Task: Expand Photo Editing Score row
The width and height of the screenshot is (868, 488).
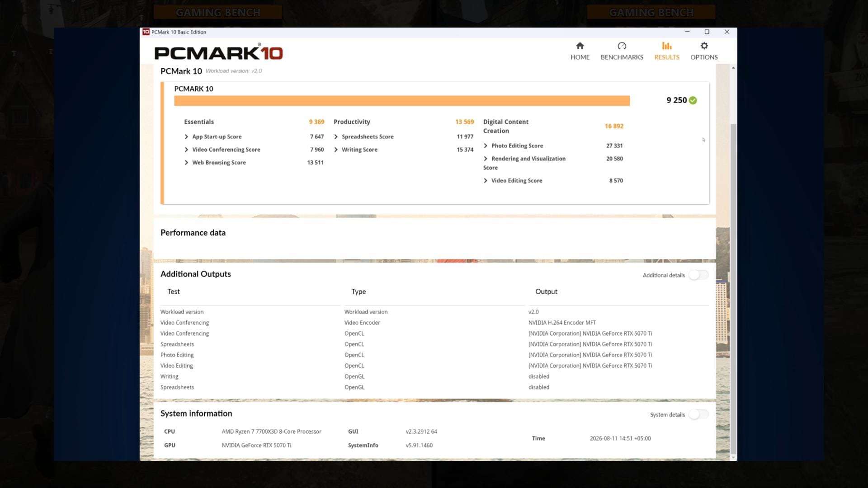Action: point(486,145)
